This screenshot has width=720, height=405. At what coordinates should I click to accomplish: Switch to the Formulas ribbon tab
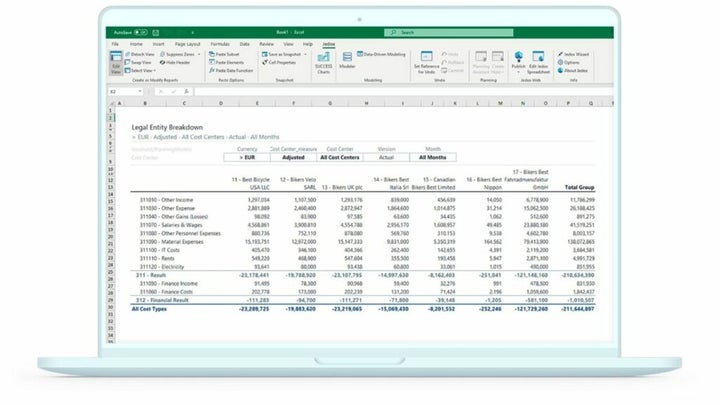click(x=219, y=44)
